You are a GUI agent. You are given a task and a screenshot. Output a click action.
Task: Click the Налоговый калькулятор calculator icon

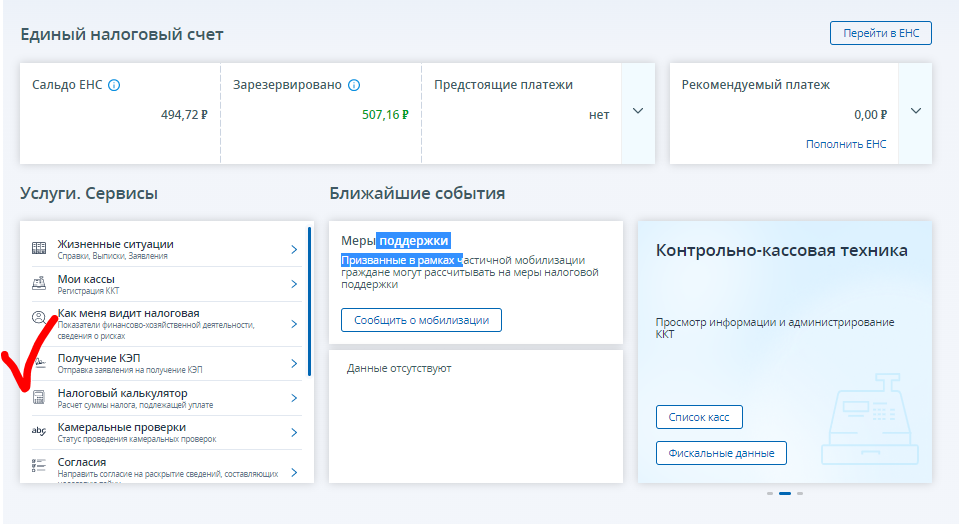point(39,397)
